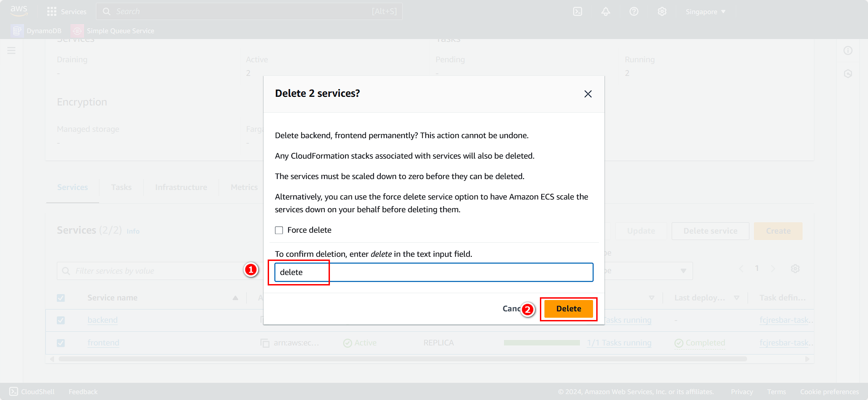Click CloudShell in the footer
The height and width of the screenshot is (400, 868).
click(x=32, y=391)
